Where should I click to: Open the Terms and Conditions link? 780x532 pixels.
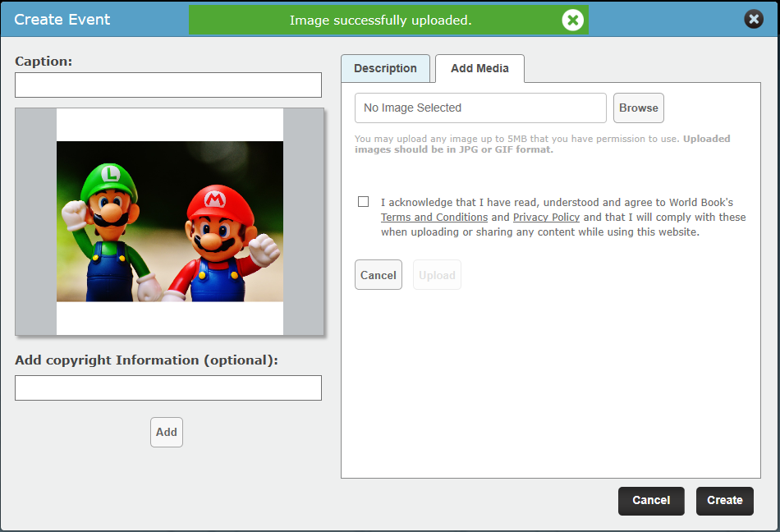tap(434, 218)
